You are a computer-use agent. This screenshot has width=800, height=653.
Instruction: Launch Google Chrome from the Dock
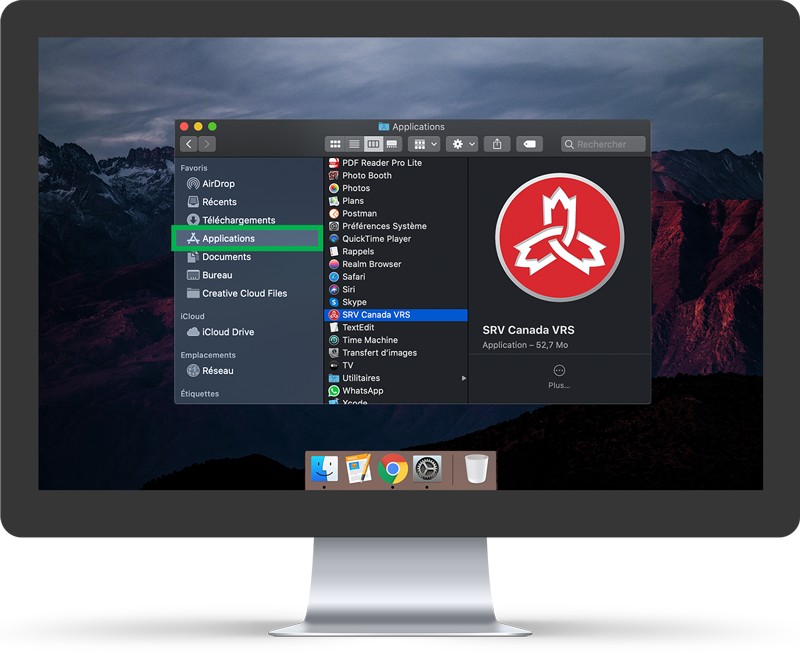(x=393, y=468)
